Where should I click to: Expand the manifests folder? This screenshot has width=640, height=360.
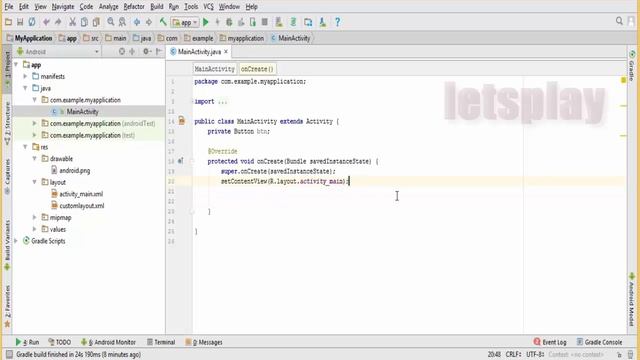tap(25, 76)
